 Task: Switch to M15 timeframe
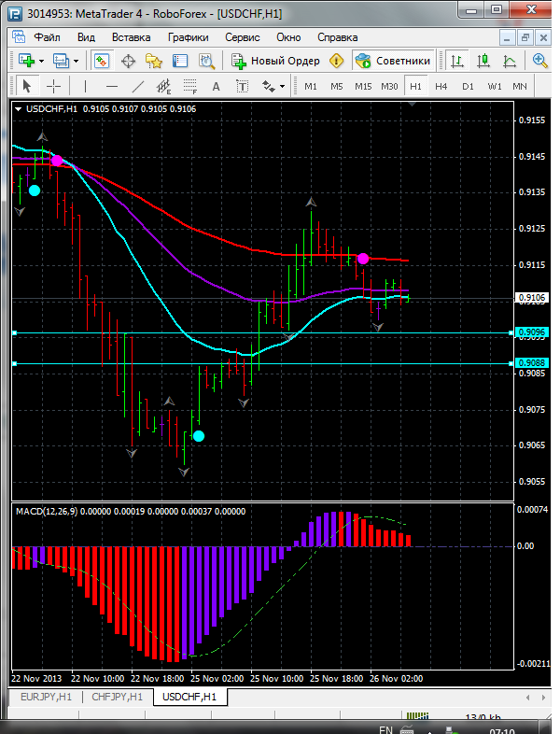363,87
